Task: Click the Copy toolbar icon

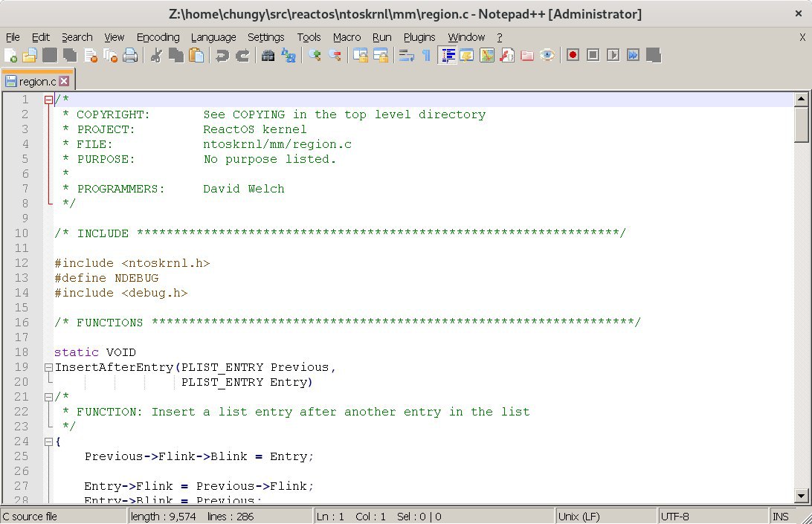Action: (176, 56)
